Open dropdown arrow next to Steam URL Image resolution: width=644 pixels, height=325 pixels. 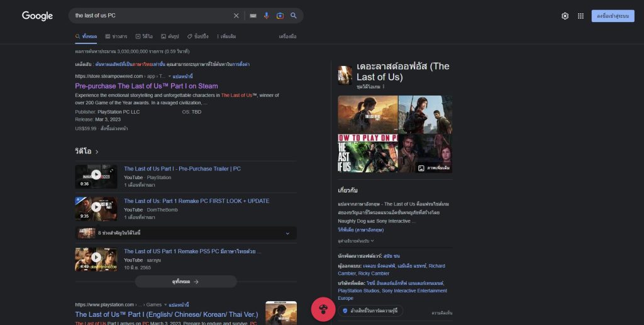[170, 76]
